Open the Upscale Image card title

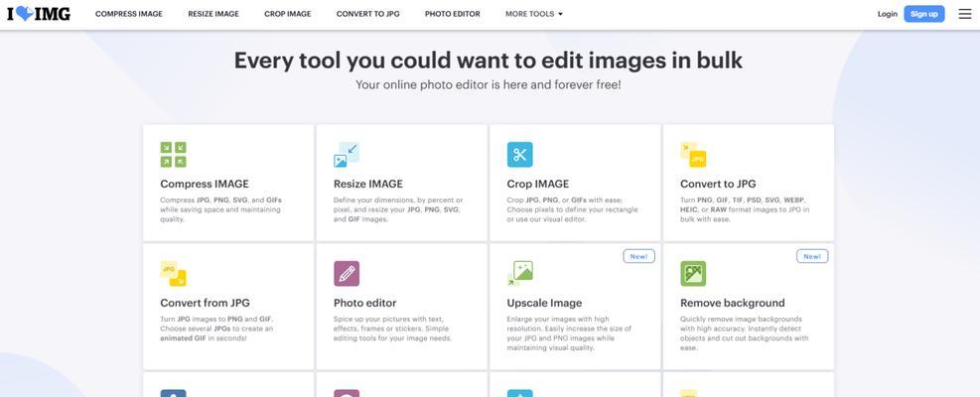544,303
